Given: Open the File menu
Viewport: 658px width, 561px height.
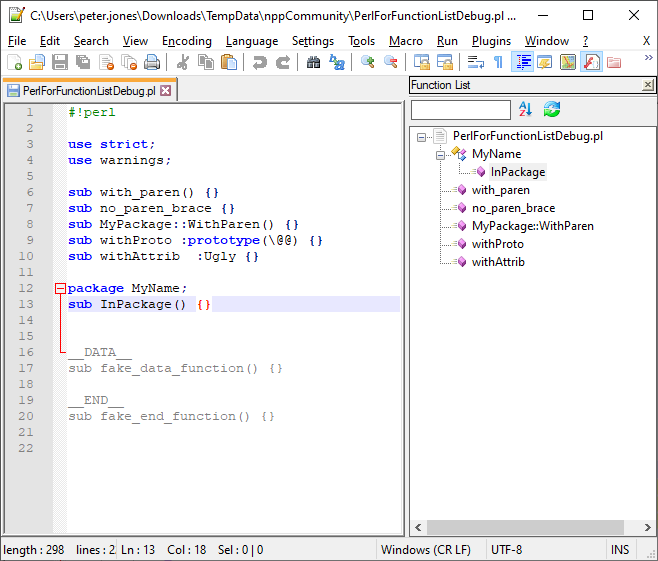Looking at the screenshot, I should (17, 41).
